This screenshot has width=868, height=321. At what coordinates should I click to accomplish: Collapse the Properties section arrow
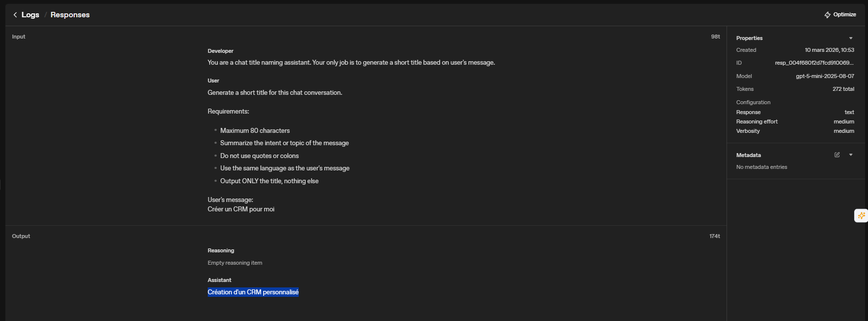click(x=851, y=39)
